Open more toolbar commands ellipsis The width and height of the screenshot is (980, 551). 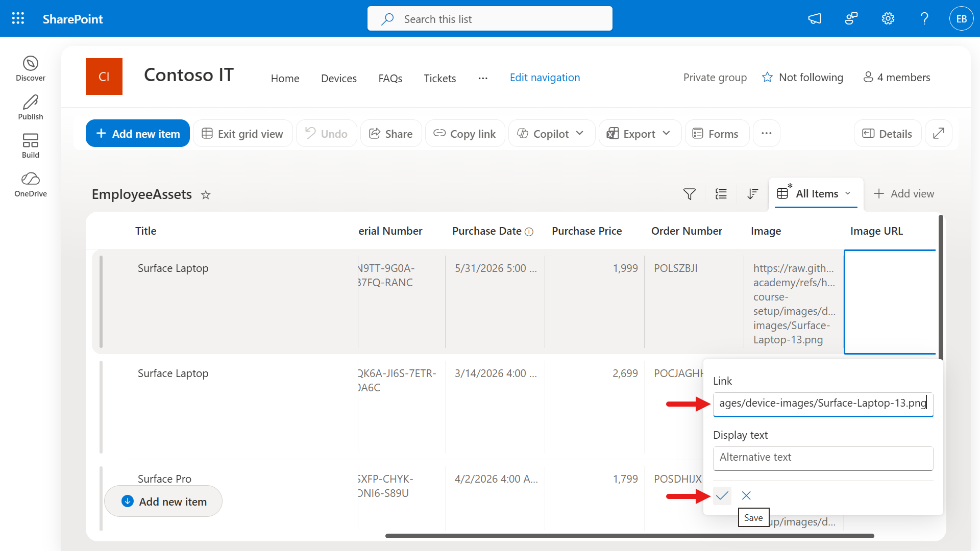point(767,133)
